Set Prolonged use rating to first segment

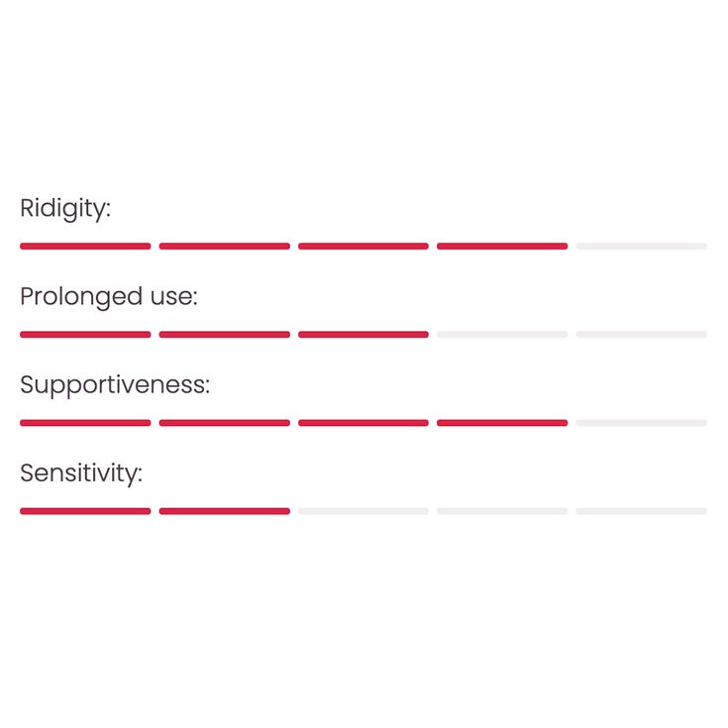pos(85,335)
